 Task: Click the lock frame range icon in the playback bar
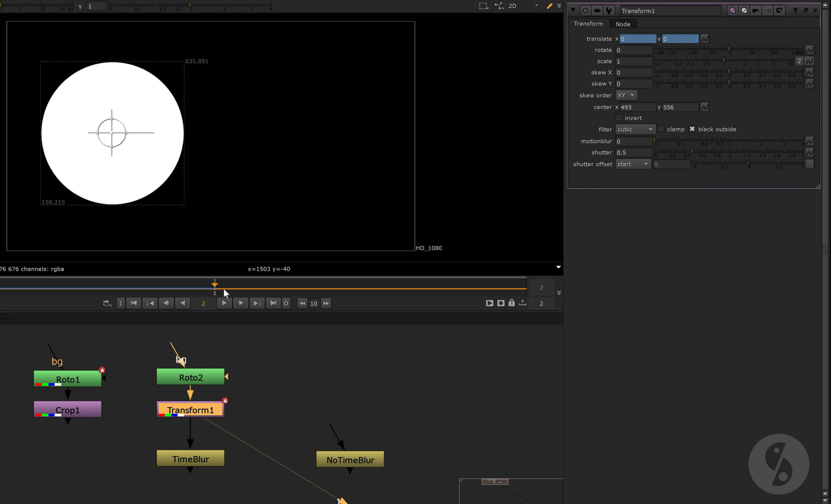point(512,303)
